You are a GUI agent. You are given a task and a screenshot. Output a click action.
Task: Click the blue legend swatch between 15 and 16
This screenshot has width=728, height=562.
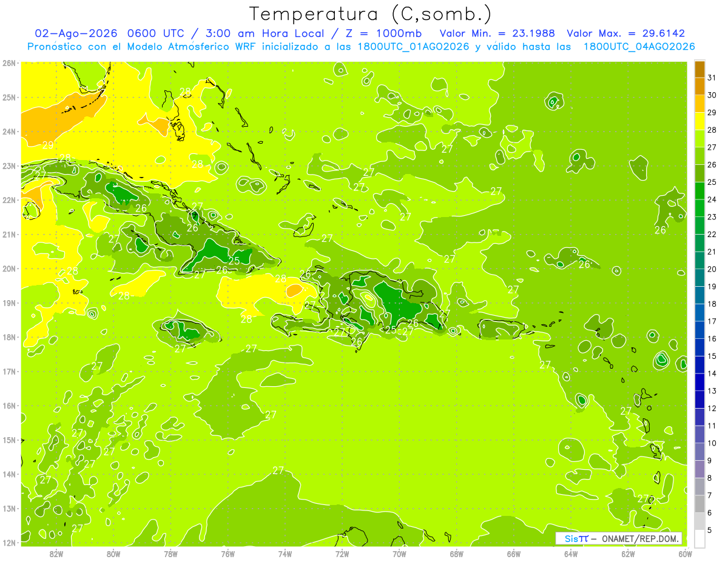coord(699,347)
